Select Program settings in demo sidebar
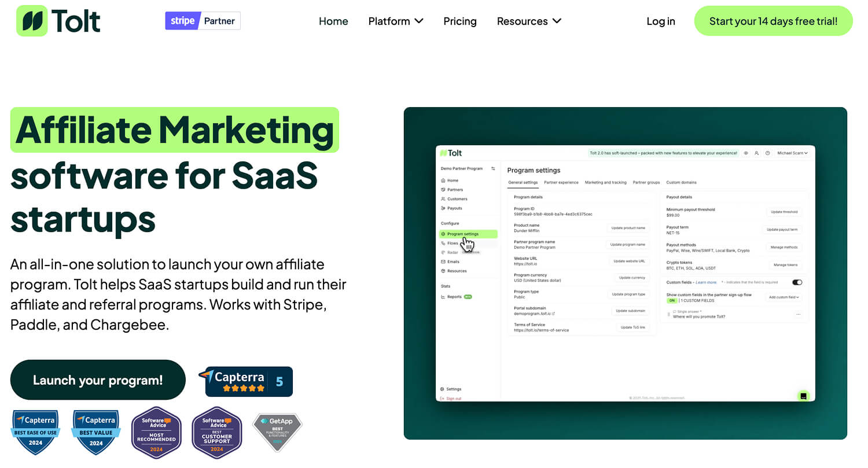The image size is (868, 468). click(468, 234)
